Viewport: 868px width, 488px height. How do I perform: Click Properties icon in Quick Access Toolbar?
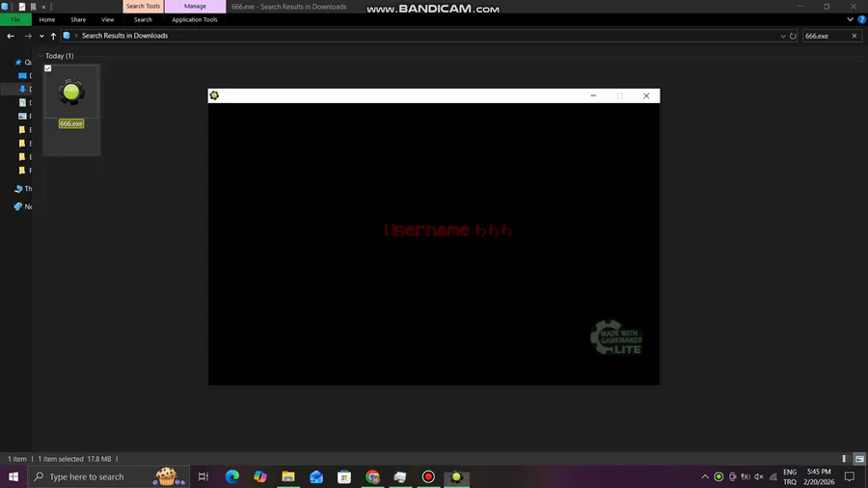click(22, 7)
